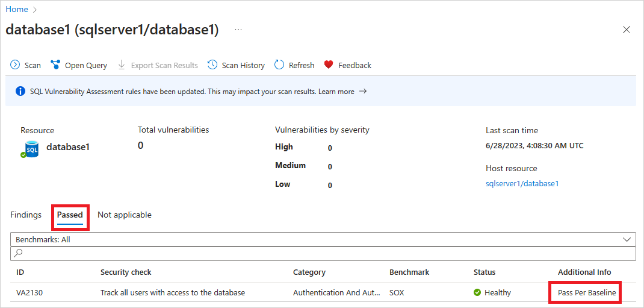
Task: Go to Home breadcrumb link
Action: pyautogui.click(x=17, y=9)
